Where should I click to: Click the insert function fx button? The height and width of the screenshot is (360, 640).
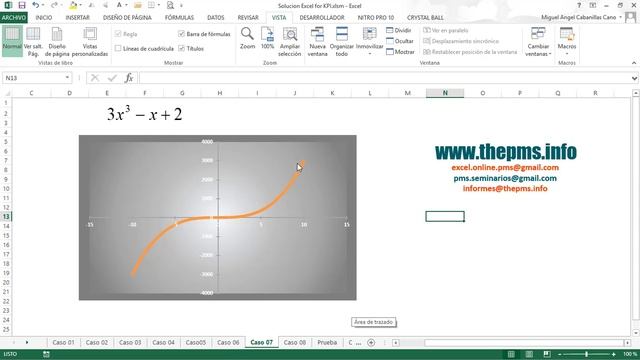tap(129, 78)
